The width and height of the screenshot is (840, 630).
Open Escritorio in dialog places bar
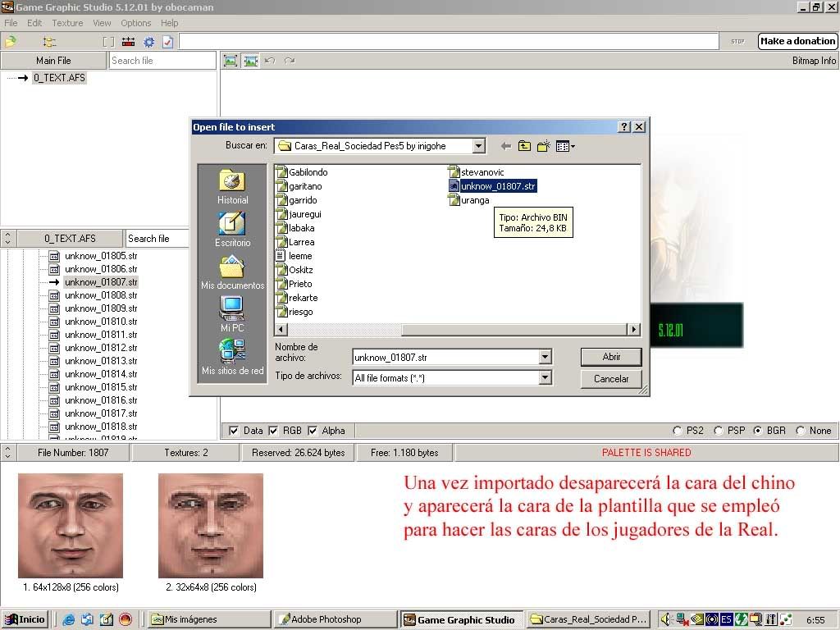point(232,230)
